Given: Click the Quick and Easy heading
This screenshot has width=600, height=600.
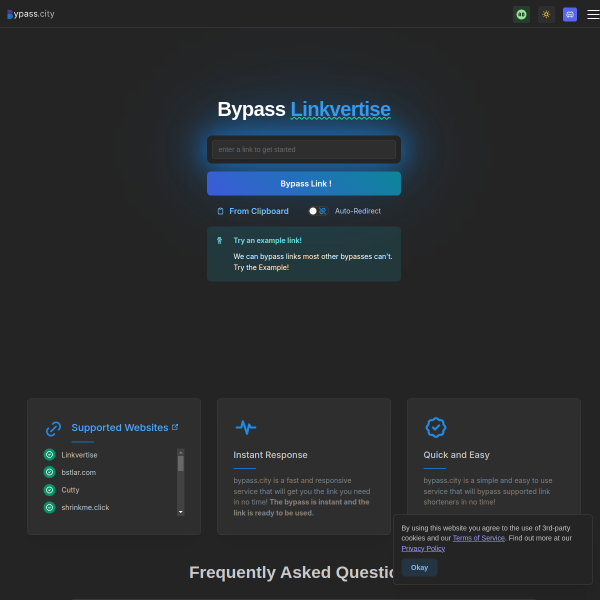Looking at the screenshot, I should tap(456, 455).
